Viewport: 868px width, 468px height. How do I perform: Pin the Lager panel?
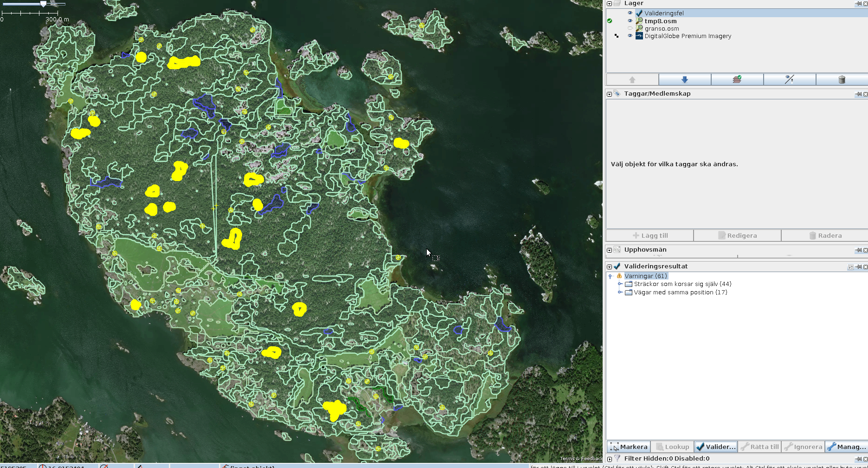(858, 4)
